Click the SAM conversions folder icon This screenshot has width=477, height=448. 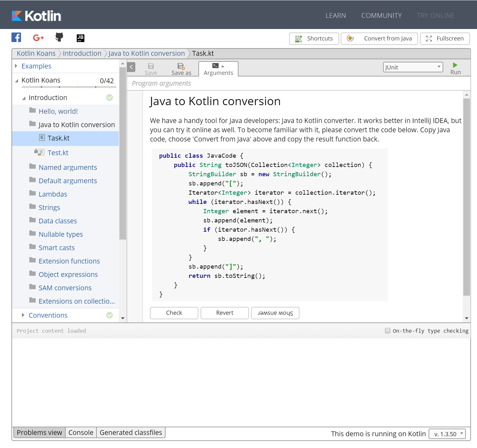pyautogui.click(x=32, y=287)
